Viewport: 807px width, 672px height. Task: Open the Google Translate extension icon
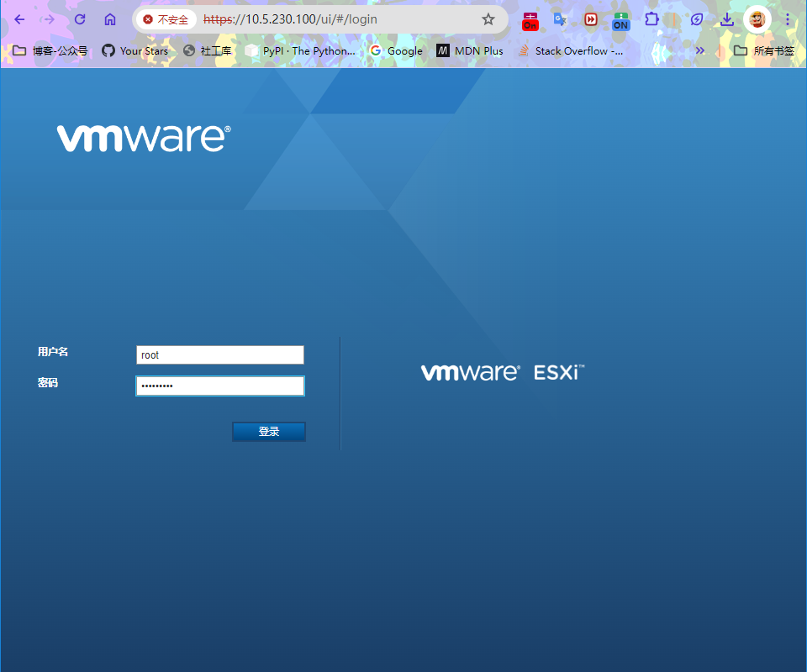coord(560,19)
